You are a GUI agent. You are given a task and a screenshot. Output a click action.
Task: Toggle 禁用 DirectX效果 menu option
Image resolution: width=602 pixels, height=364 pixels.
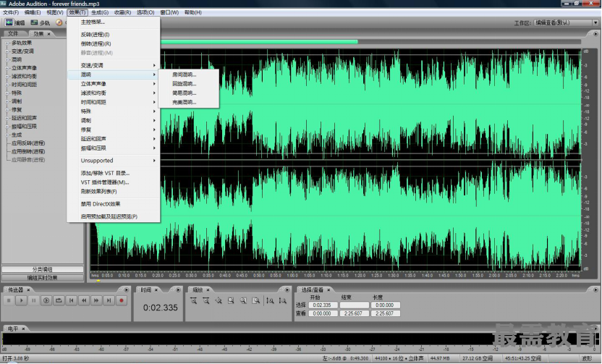tap(114, 204)
